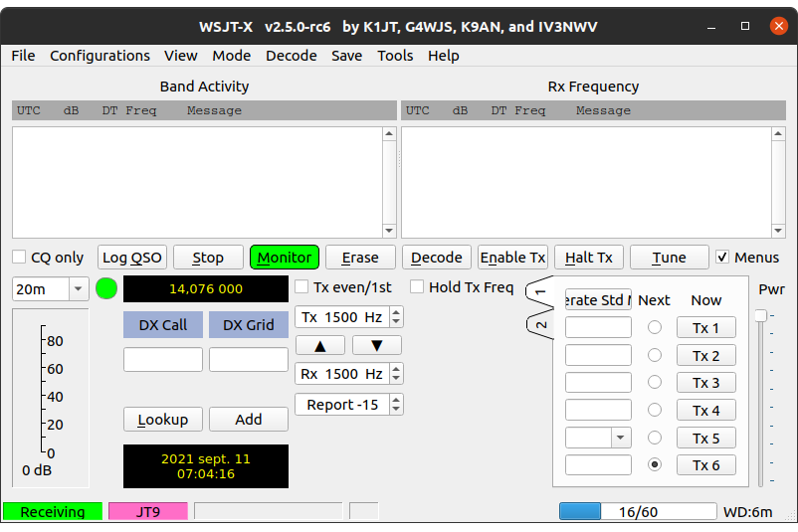
Task: Select Next radio button for Tx 3
Action: [x=655, y=382]
